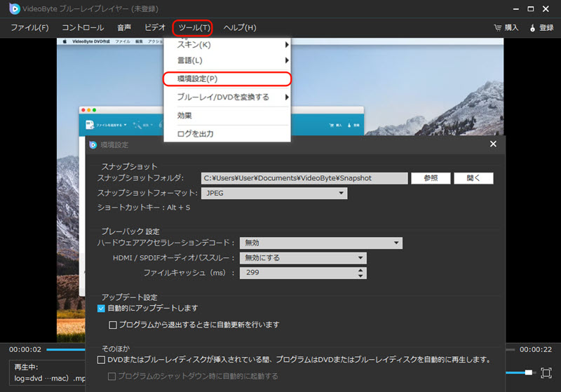The width and height of the screenshot is (561, 392).
Task: Open the スナップショットフォーマット JPEG dropdown
Action: (274, 193)
